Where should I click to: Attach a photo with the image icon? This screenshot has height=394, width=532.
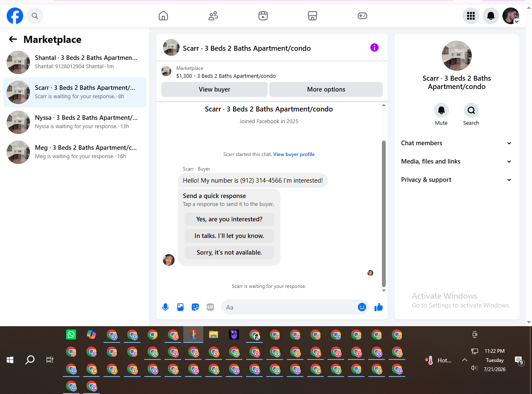pos(180,307)
